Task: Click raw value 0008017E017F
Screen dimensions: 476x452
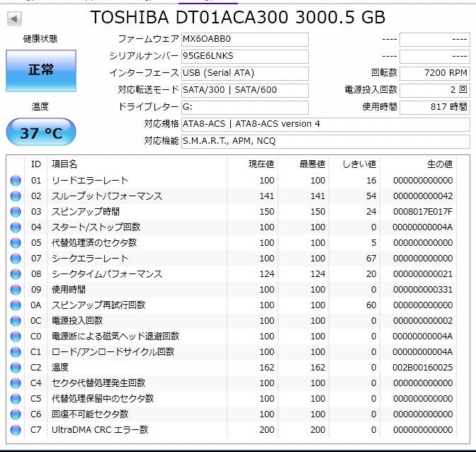Action: tap(423, 212)
